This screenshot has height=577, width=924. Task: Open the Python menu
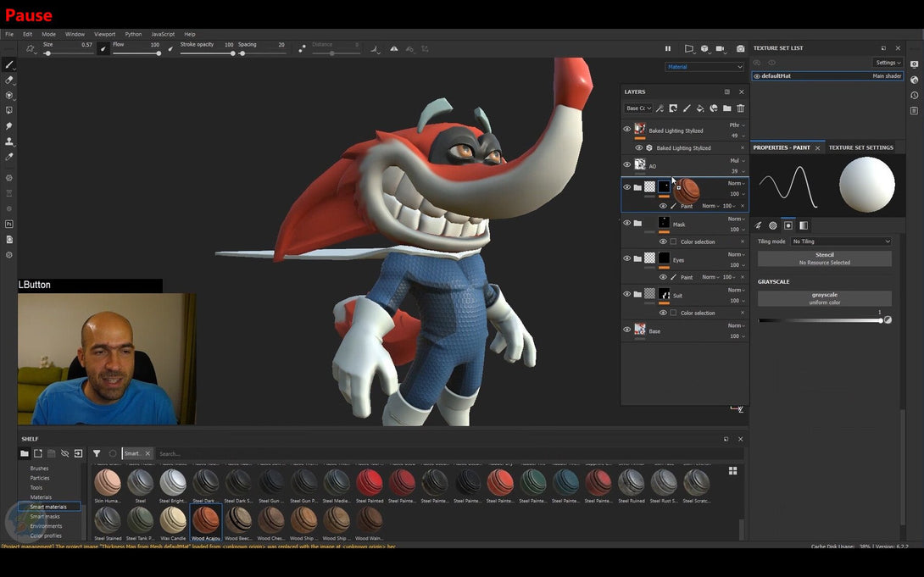click(133, 34)
